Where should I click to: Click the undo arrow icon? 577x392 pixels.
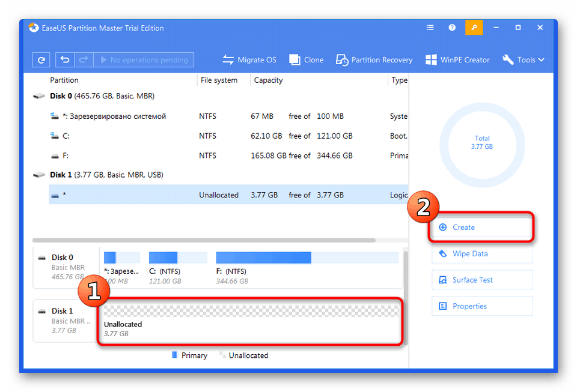[65, 59]
